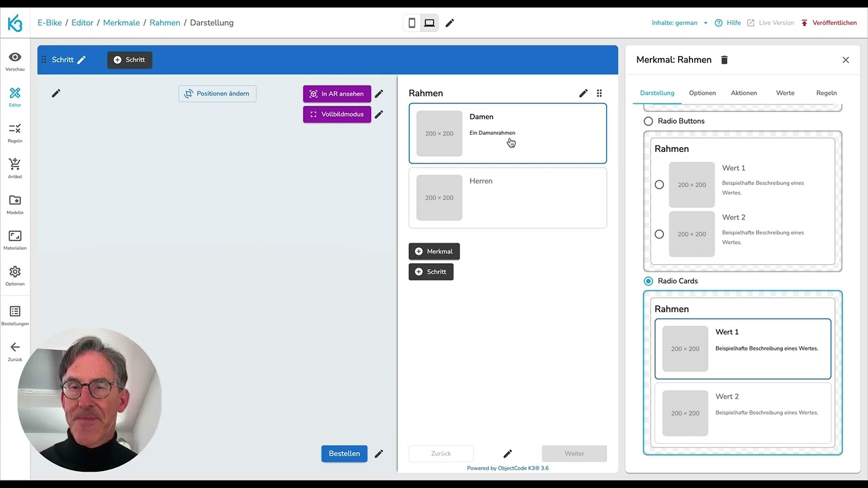Go to E-Bike breadcrumb
This screenshot has height=488, width=868.
pos(50,23)
